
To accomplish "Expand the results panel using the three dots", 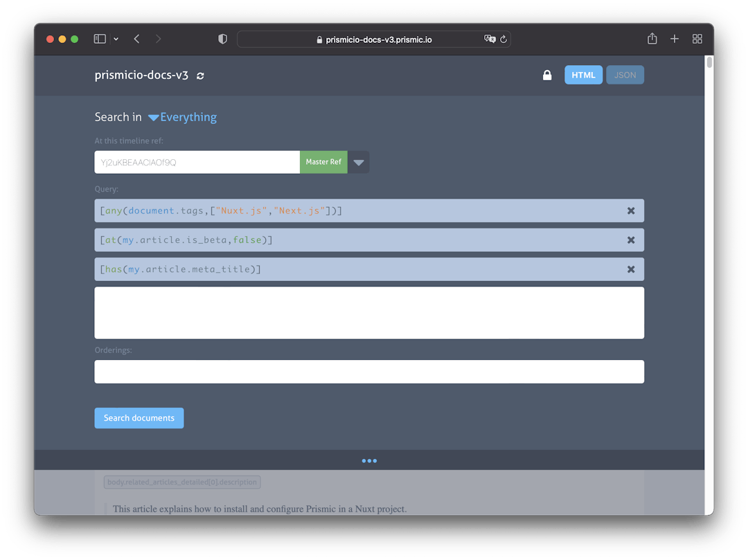I will pos(369,460).
